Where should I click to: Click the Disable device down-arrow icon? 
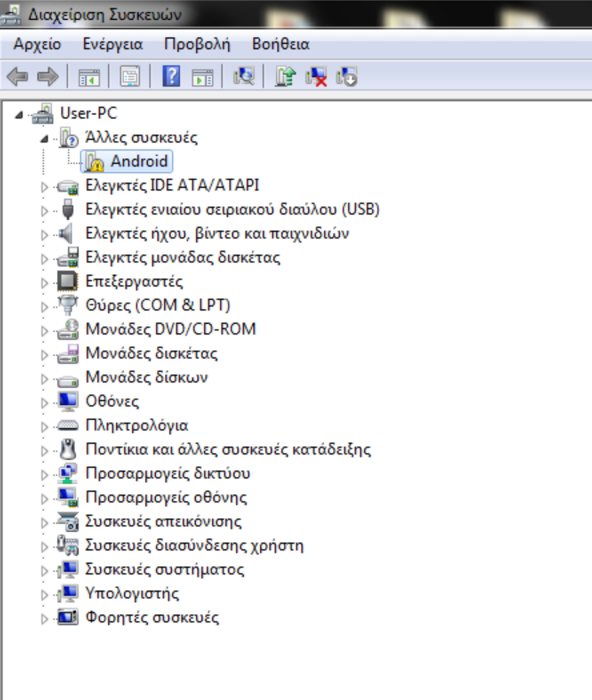point(347,76)
